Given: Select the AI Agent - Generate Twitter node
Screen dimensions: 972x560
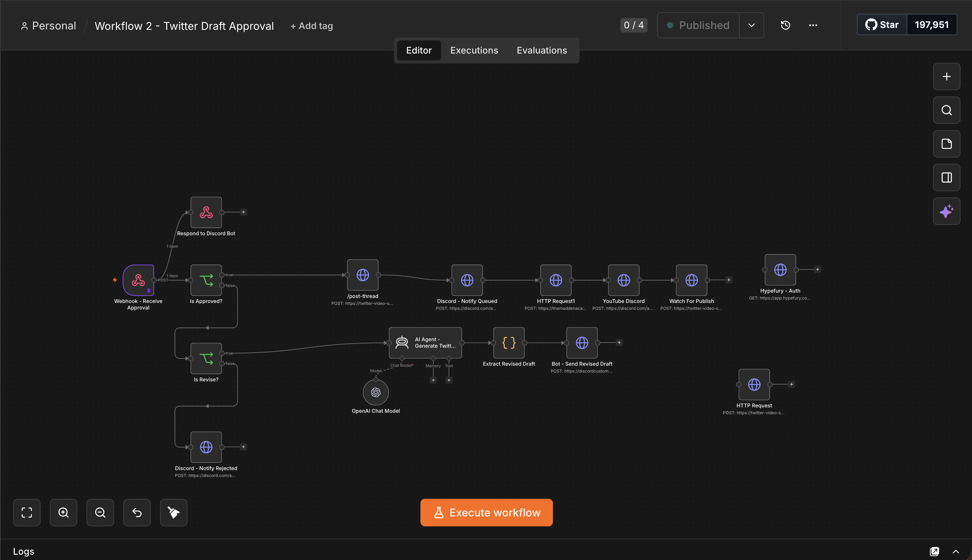Looking at the screenshot, I should click(x=425, y=343).
